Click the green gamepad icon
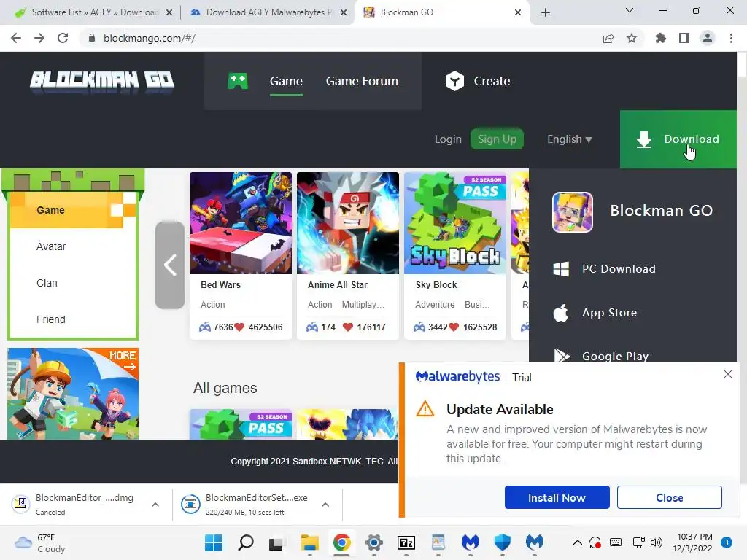Viewport: 747px width, 560px height. pos(238,81)
